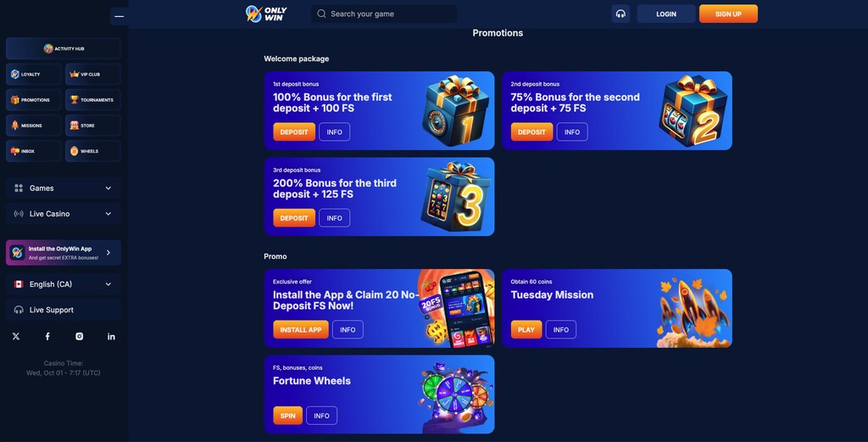This screenshot has width=868, height=442.
Task: Open the Facebook social icon
Action: 47,336
